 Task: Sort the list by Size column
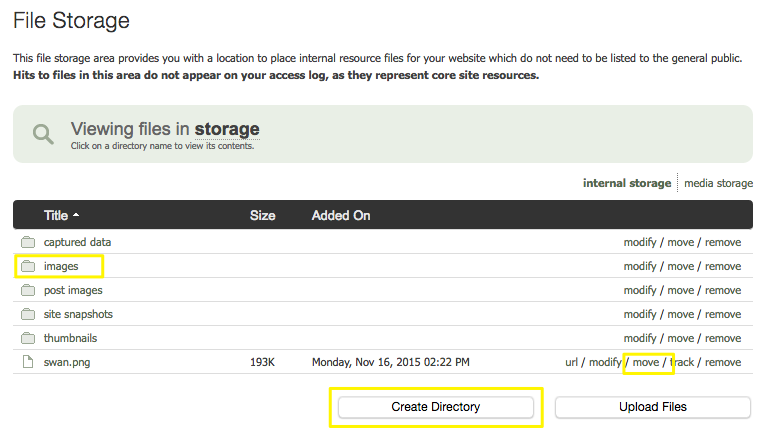[x=262, y=215]
